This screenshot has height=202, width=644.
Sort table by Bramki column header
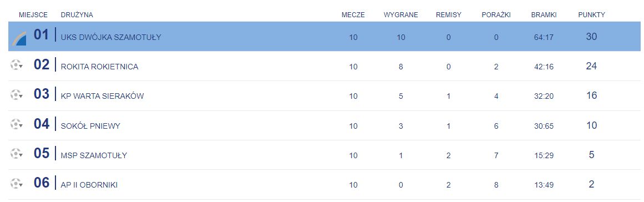point(544,15)
